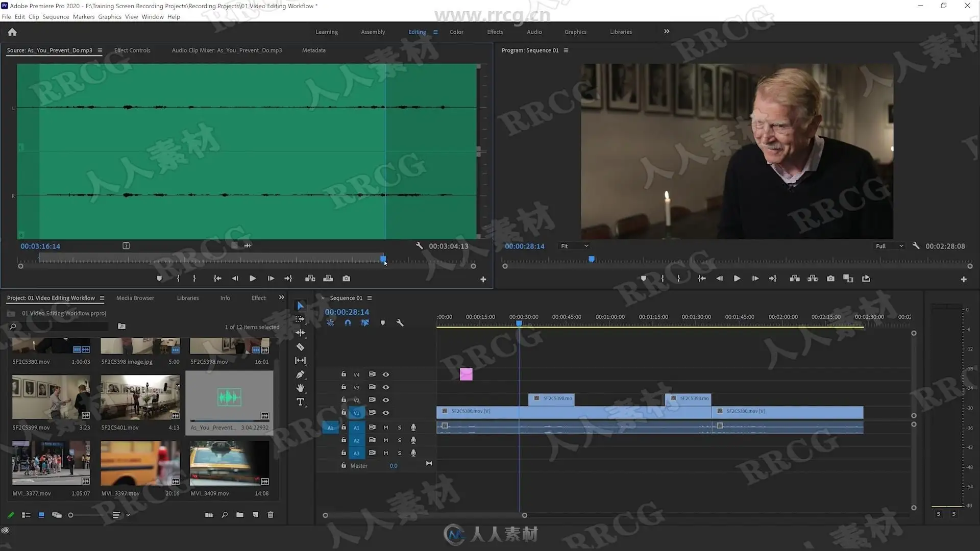
Task: Mute audio track A2
Action: (x=386, y=440)
